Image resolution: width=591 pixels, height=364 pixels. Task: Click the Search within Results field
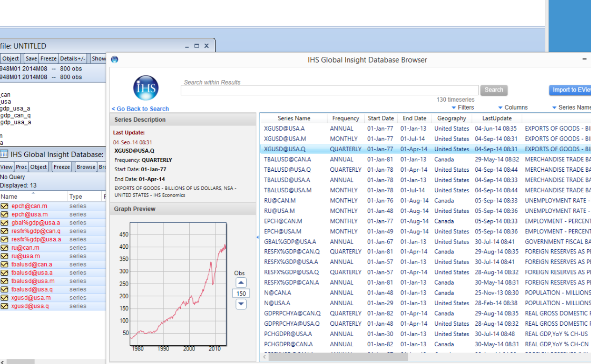coord(329,90)
